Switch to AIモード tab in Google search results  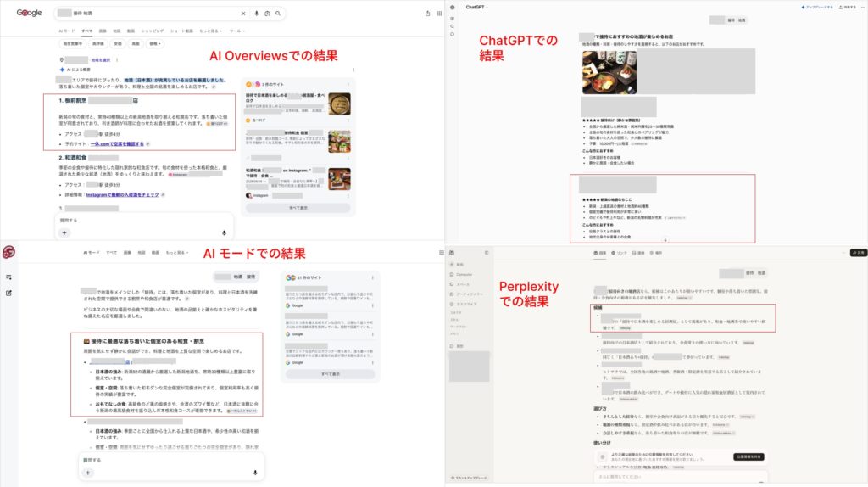coord(66,31)
